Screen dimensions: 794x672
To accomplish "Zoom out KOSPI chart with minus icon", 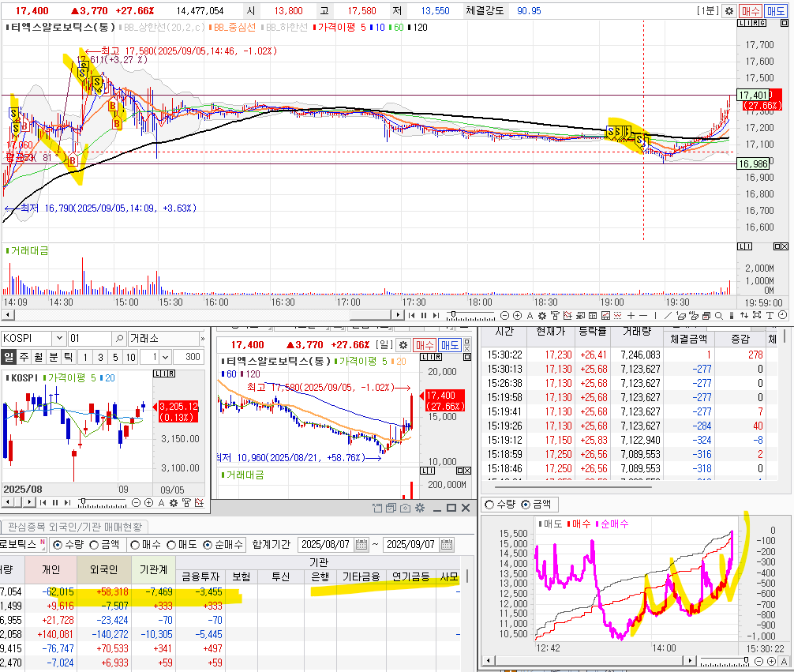I will click(137, 503).
